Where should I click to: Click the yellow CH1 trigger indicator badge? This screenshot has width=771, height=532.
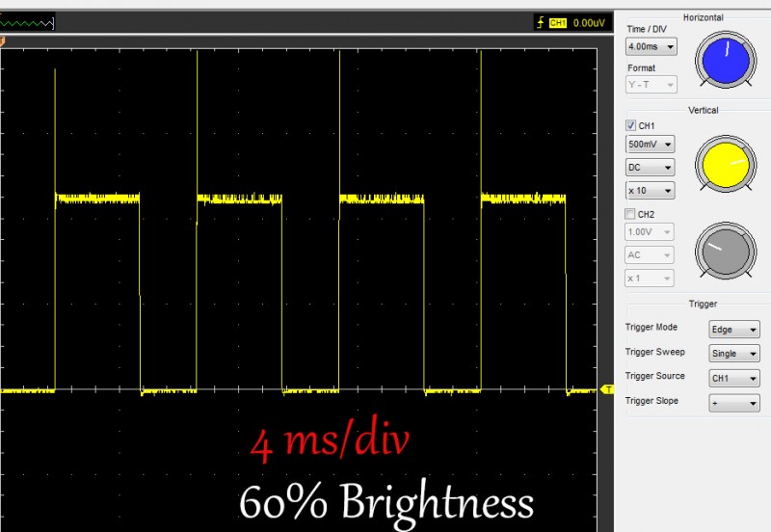(558, 22)
